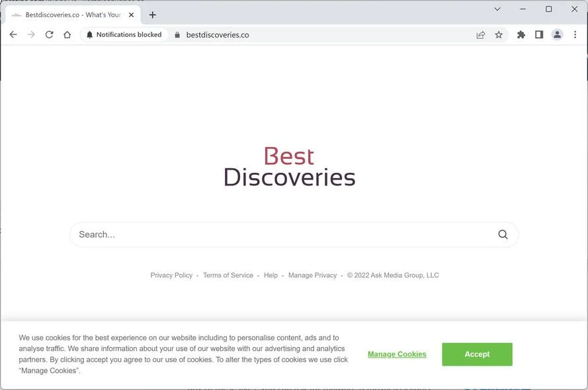This screenshot has width=588, height=390.
Task: Open a new tab
Action: (x=153, y=15)
